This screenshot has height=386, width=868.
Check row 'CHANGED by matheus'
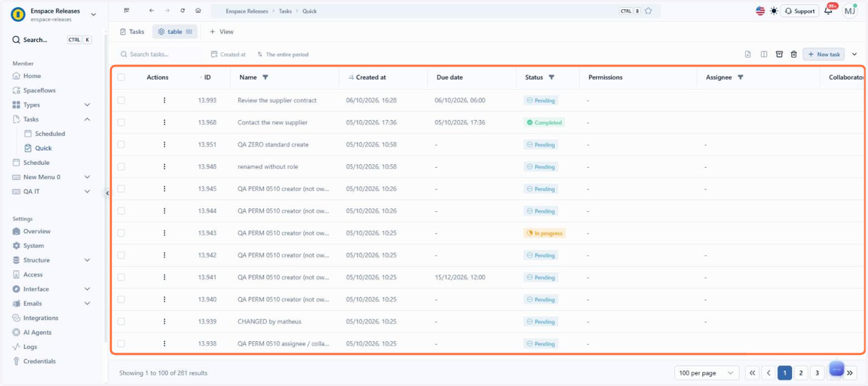121,322
